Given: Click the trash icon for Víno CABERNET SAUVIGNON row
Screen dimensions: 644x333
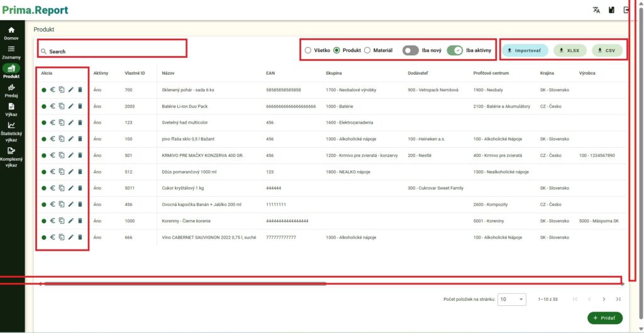Looking at the screenshot, I should (80, 237).
